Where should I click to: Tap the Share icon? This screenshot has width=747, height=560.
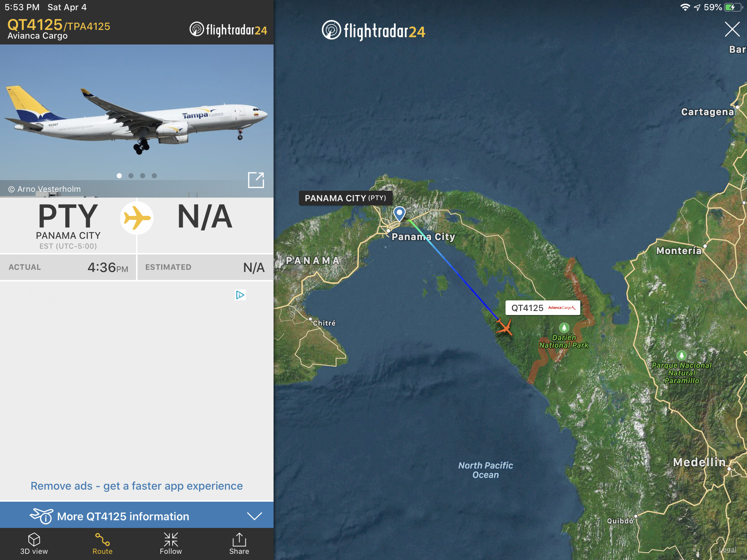pyautogui.click(x=239, y=539)
